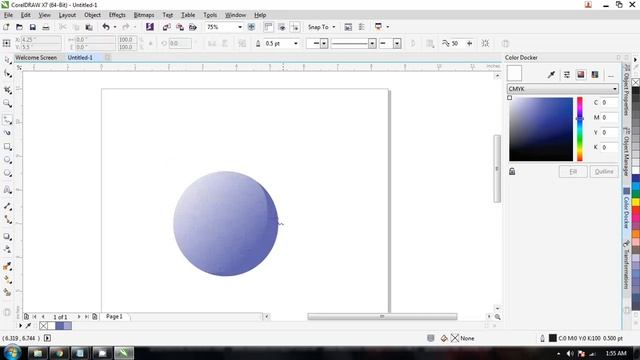The height and width of the screenshot is (360, 640).
Task: Show color palettes in Color Docker
Action: click(x=595, y=74)
